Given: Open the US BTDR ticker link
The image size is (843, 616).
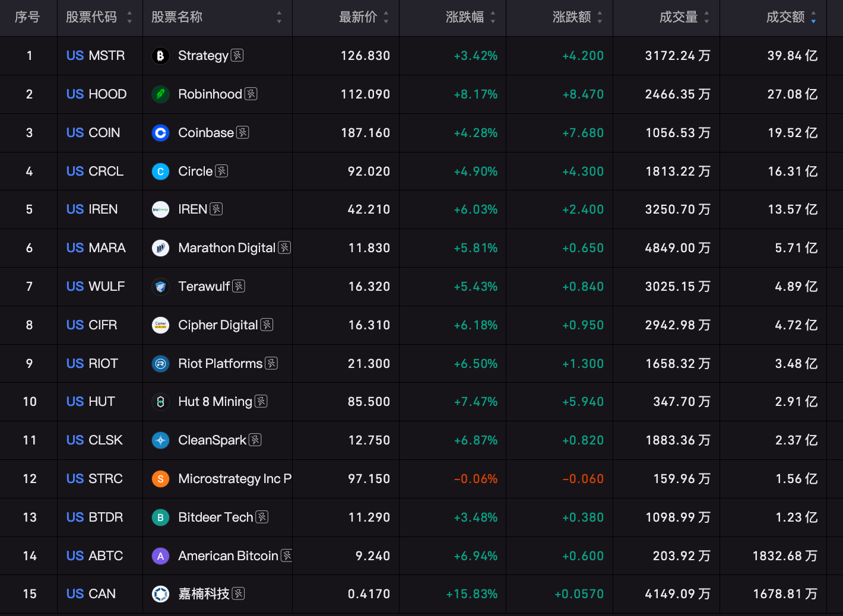Looking at the screenshot, I should point(95,517).
